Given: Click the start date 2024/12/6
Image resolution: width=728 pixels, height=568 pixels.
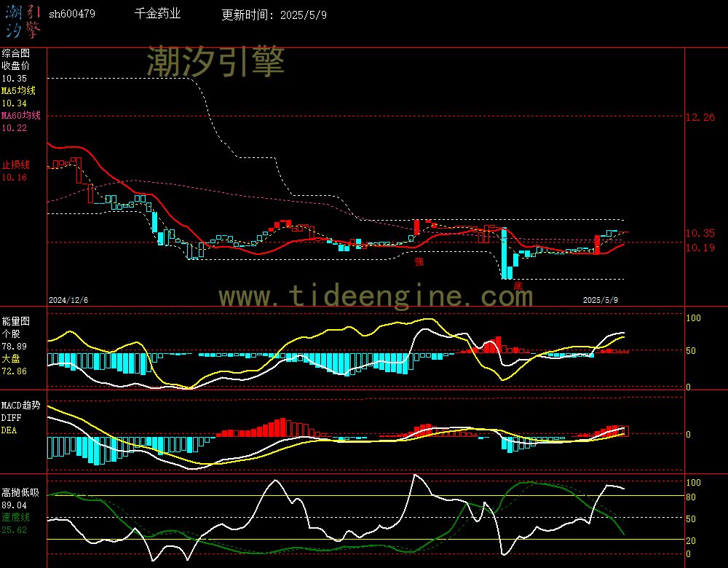Looking at the screenshot, I should 68,300.
